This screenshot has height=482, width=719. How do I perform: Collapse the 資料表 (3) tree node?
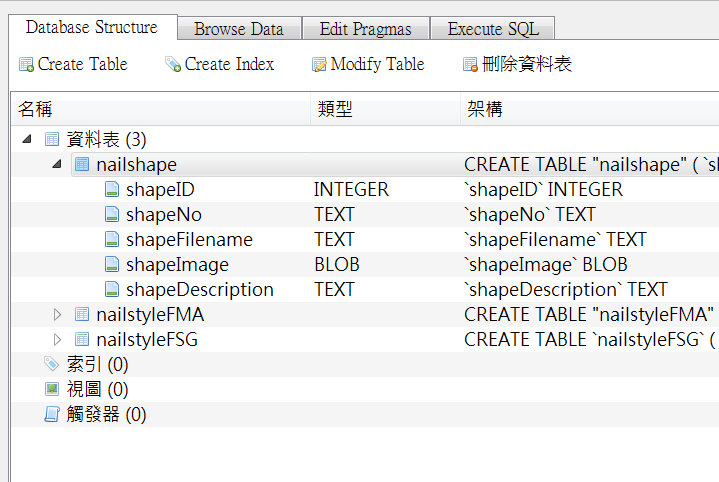tap(25, 139)
